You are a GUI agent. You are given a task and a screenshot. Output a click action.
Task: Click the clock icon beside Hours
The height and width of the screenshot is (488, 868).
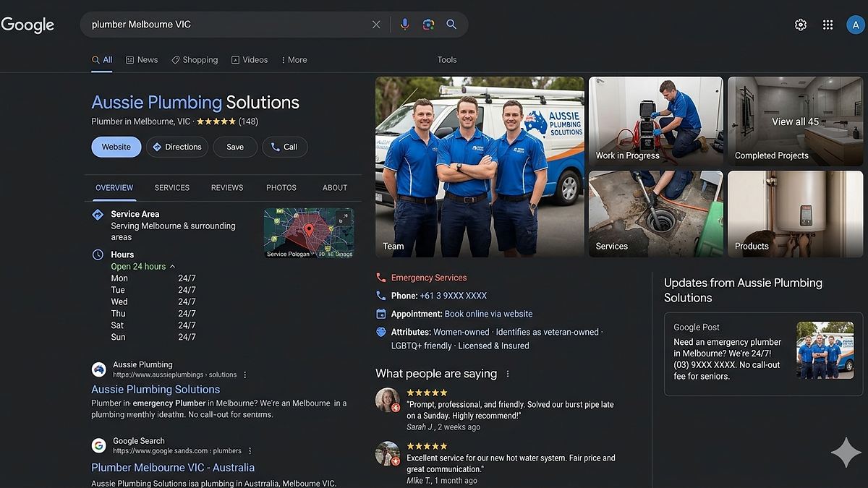point(98,254)
